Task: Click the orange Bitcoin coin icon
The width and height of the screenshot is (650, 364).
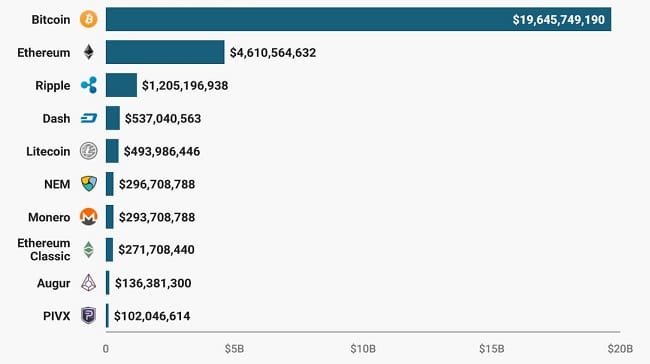Action: (x=89, y=19)
